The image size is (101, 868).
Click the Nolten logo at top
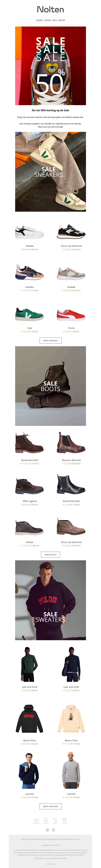pyautogui.click(x=50, y=9)
